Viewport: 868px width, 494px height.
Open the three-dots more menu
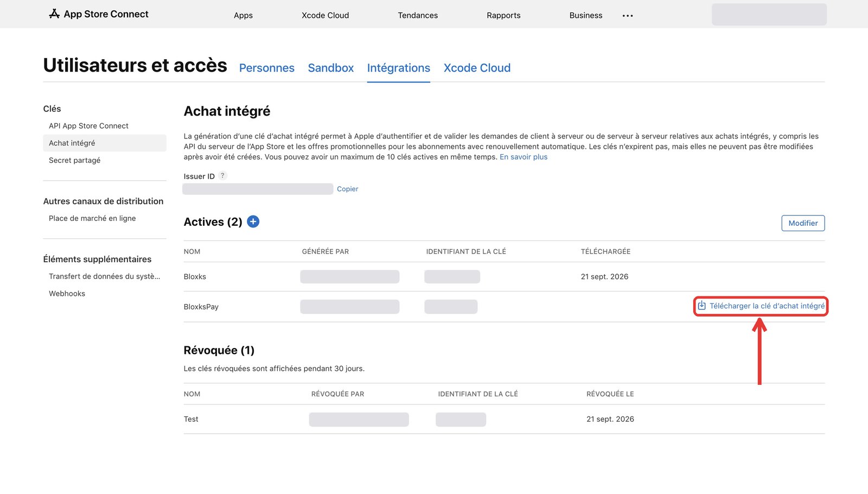(628, 16)
